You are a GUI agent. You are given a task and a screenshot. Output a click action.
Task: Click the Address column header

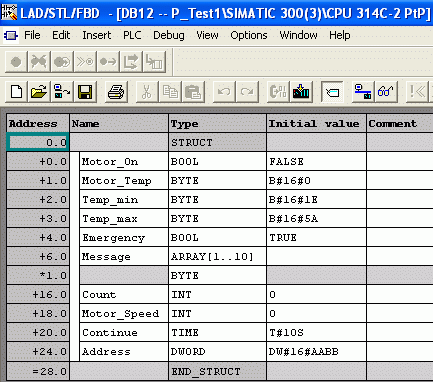38,123
